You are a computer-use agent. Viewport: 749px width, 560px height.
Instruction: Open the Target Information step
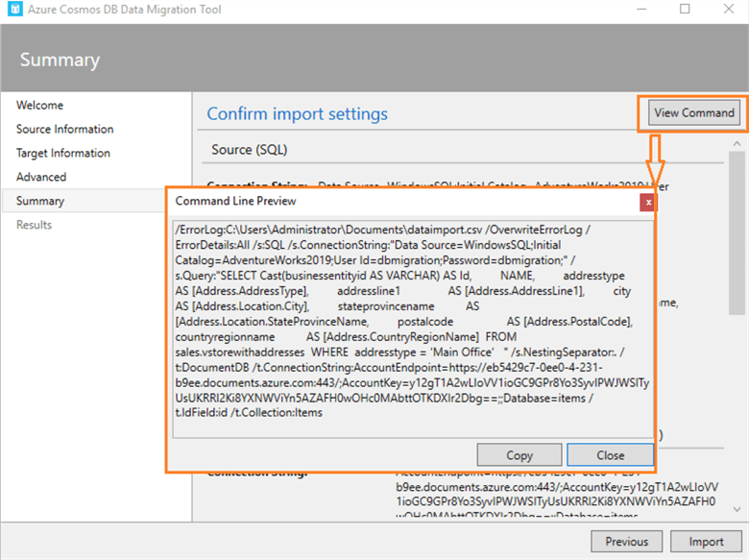click(x=63, y=153)
